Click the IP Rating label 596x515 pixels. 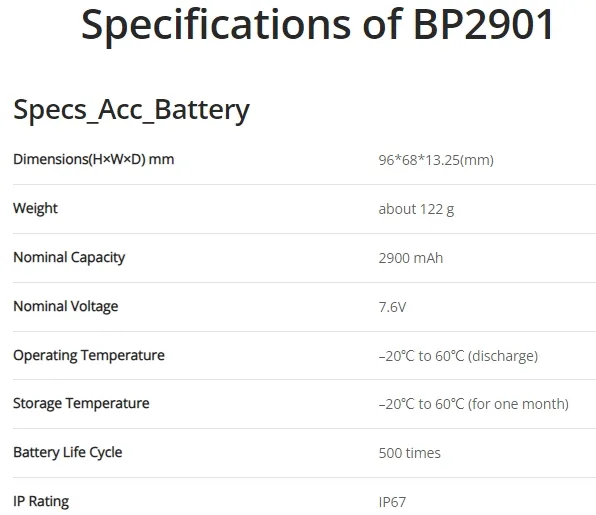coord(41,501)
